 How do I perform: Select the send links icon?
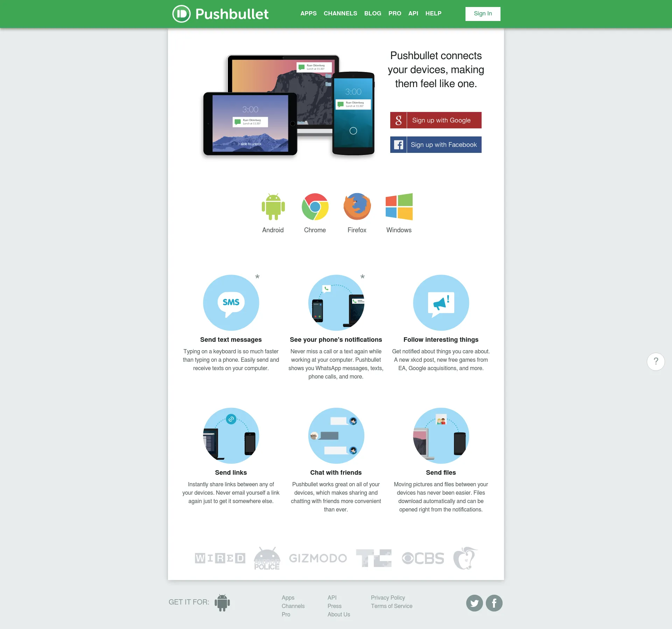[x=231, y=434]
